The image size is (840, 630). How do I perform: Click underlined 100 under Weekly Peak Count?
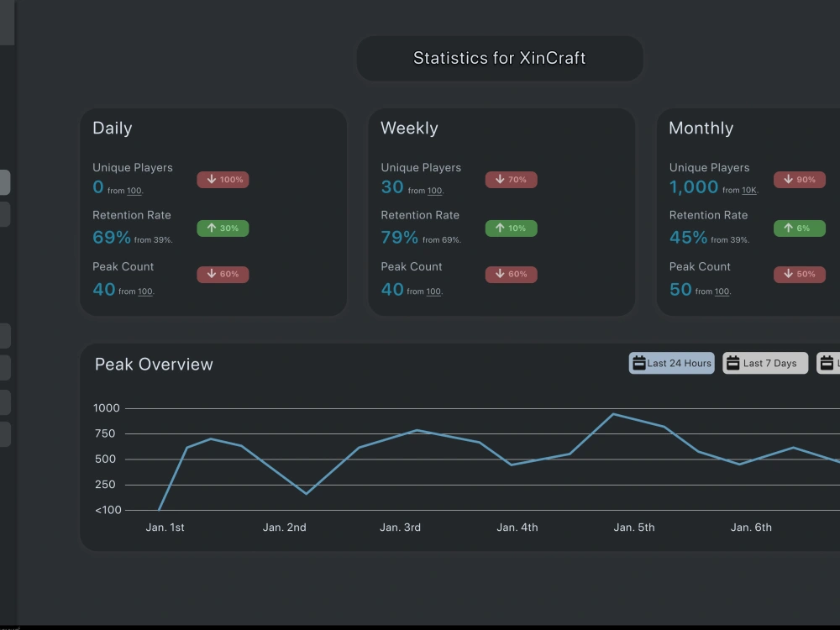433,291
